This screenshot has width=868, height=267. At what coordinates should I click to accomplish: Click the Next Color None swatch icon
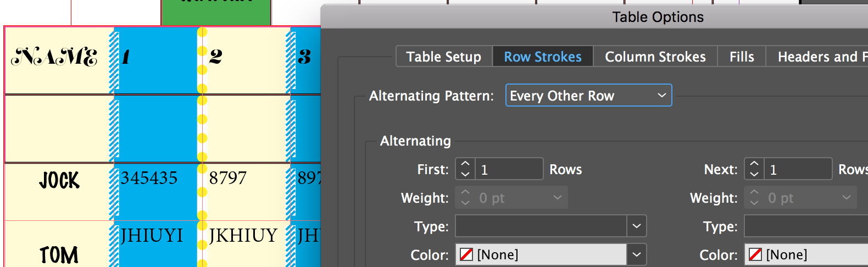coord(755,255)
